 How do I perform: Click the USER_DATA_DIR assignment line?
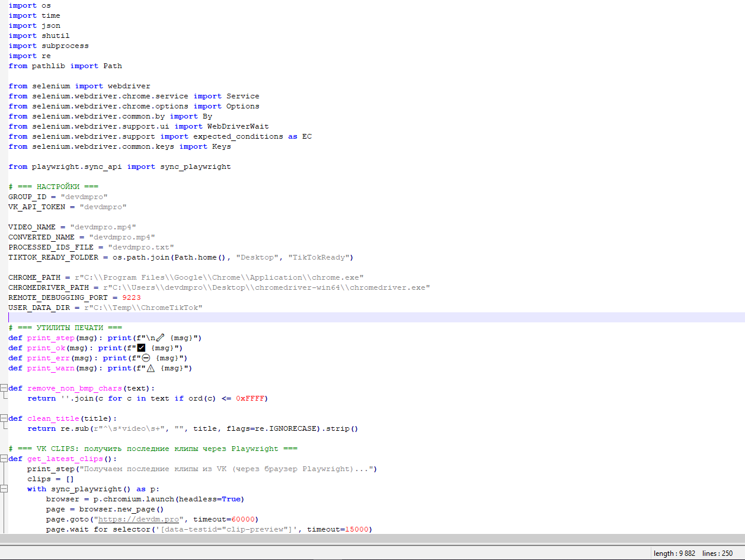(105, 308)
